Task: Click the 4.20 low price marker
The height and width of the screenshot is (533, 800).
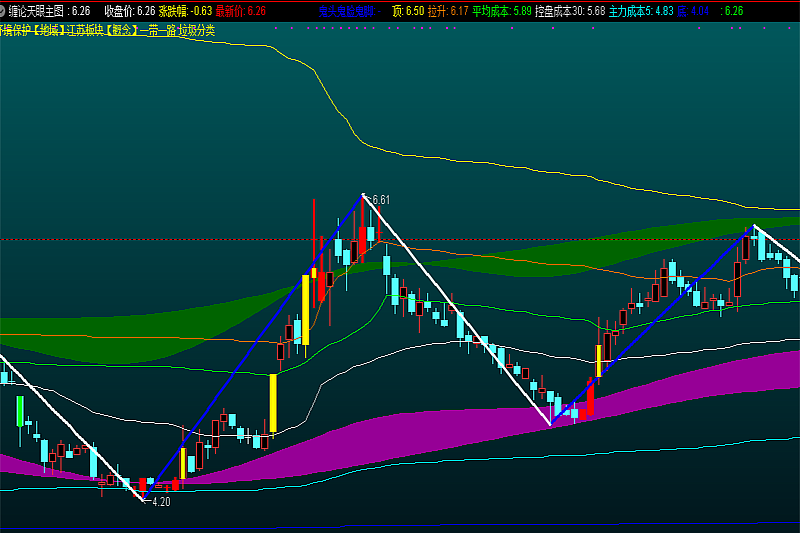Action: click(160, 502)
